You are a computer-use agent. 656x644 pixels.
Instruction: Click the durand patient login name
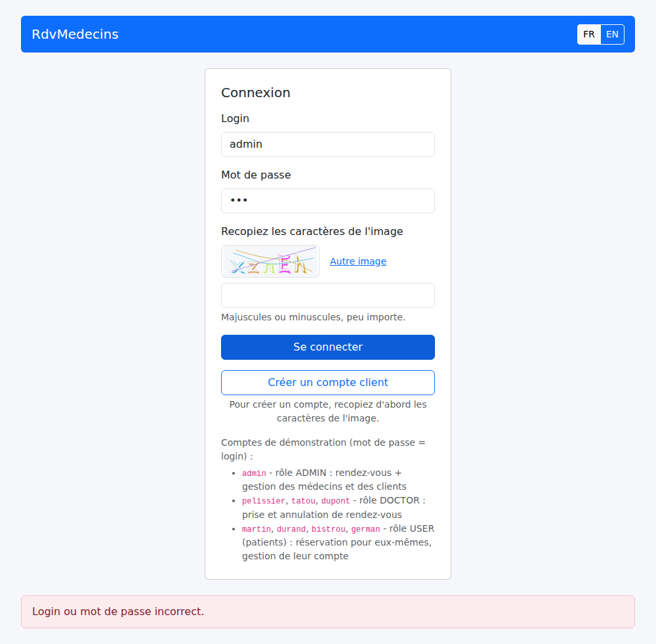point(291,529)
